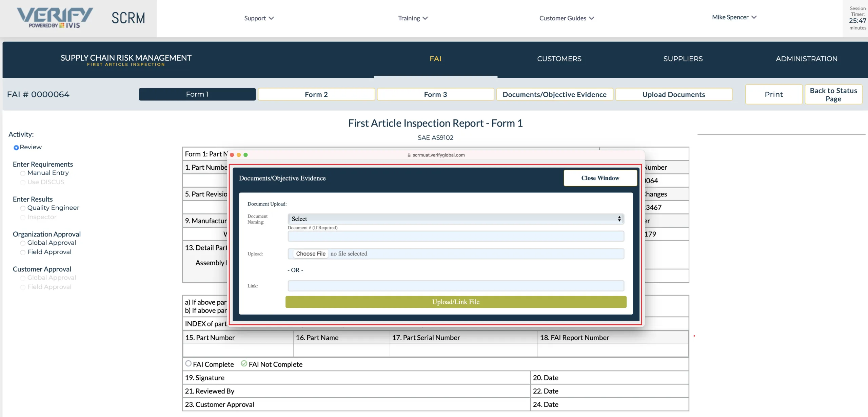Select the FAI Complete radio button
Screen dimensions: 868x417
click(x=189, y=363)
